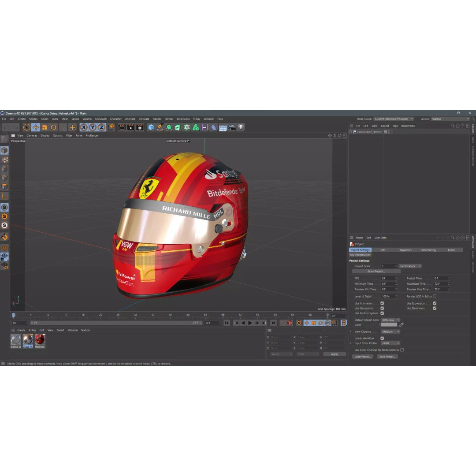Click the search icon in Object Manager

[452, 126]
